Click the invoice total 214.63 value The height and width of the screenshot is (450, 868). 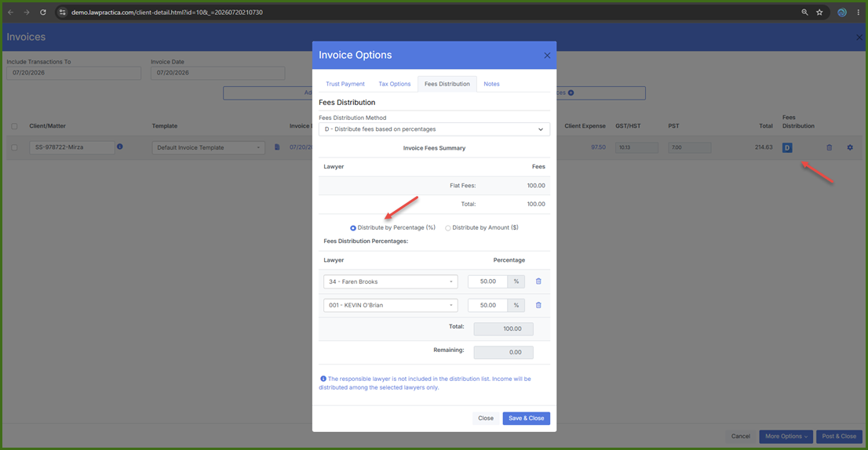coord(764,147)
